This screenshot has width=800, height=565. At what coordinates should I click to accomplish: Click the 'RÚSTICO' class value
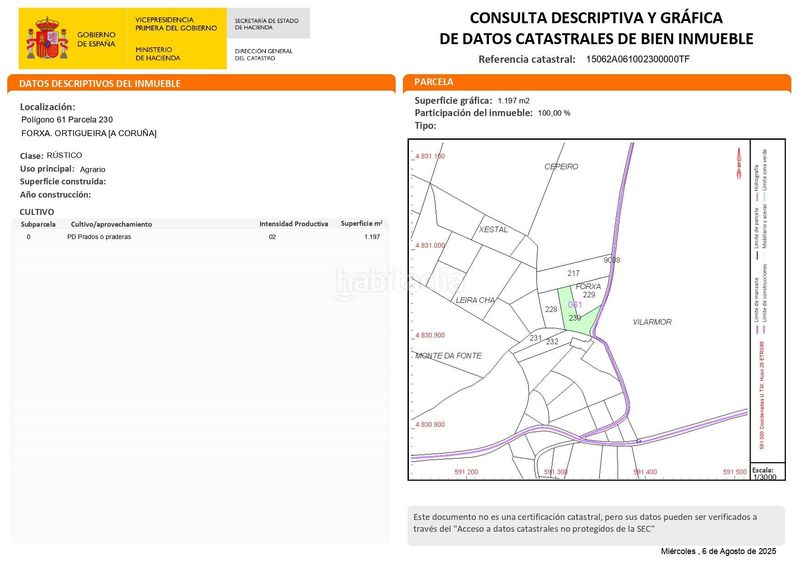[x=64, y=155]
